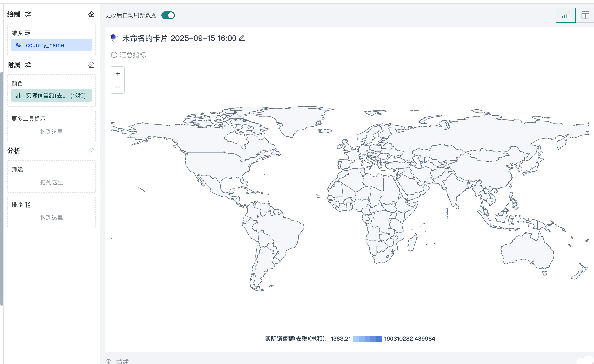This screenshot has height=364, width=594.
Task: Open the 维度 list settings icon
Action: click(x=28, y=33)
